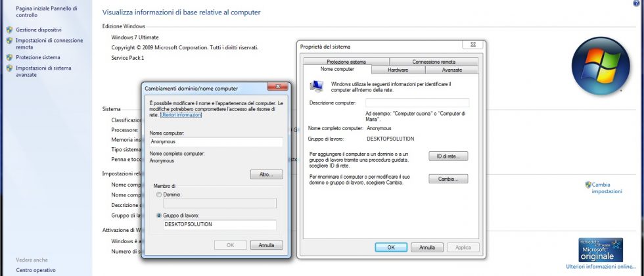Click the Altro button

[x=267, y=175]
